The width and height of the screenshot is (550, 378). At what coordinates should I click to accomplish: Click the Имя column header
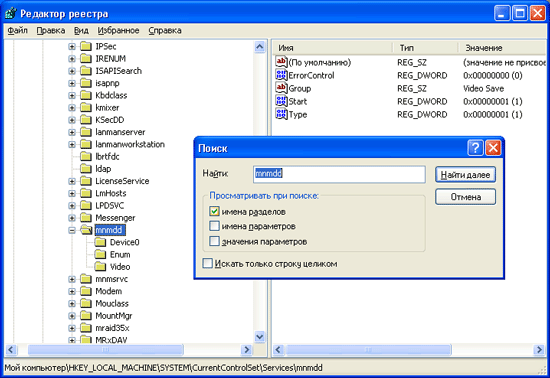click(332, 48)
